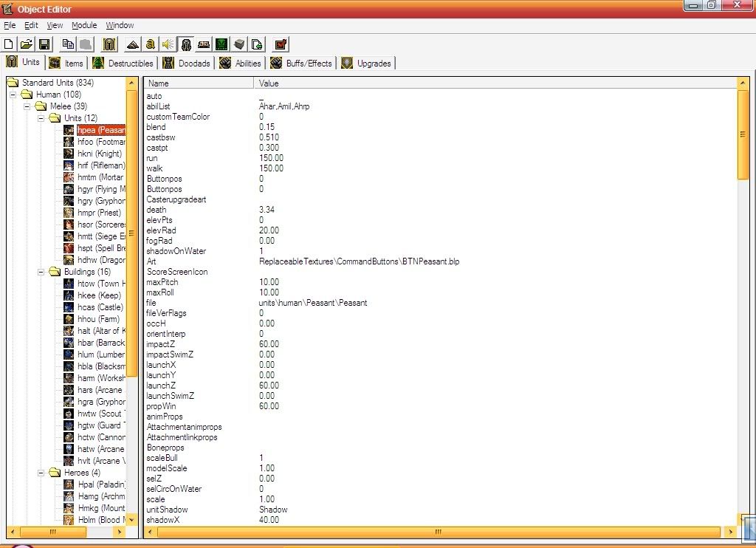Collapse the Buildings (16) folder node
756x548 pixels.
pos(41,272)
